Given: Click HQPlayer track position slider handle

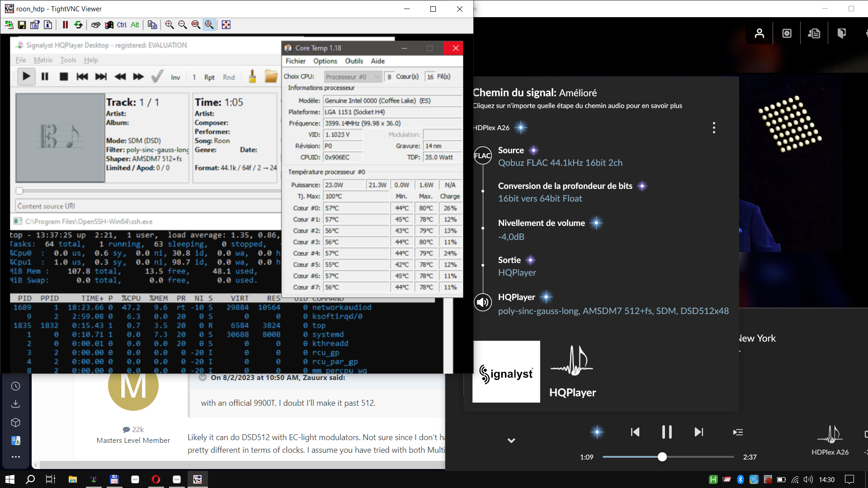Looking at the screenshot, I should click(x=19, y=191).
